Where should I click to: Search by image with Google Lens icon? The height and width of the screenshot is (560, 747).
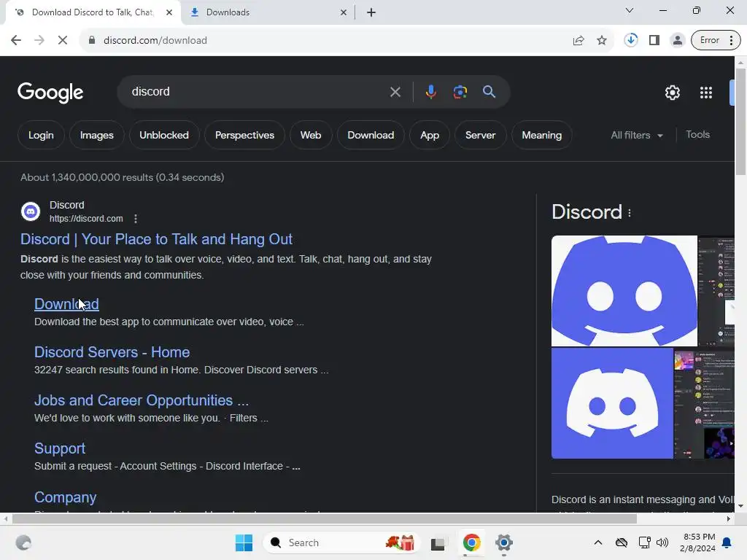click(x=460, y=91)
